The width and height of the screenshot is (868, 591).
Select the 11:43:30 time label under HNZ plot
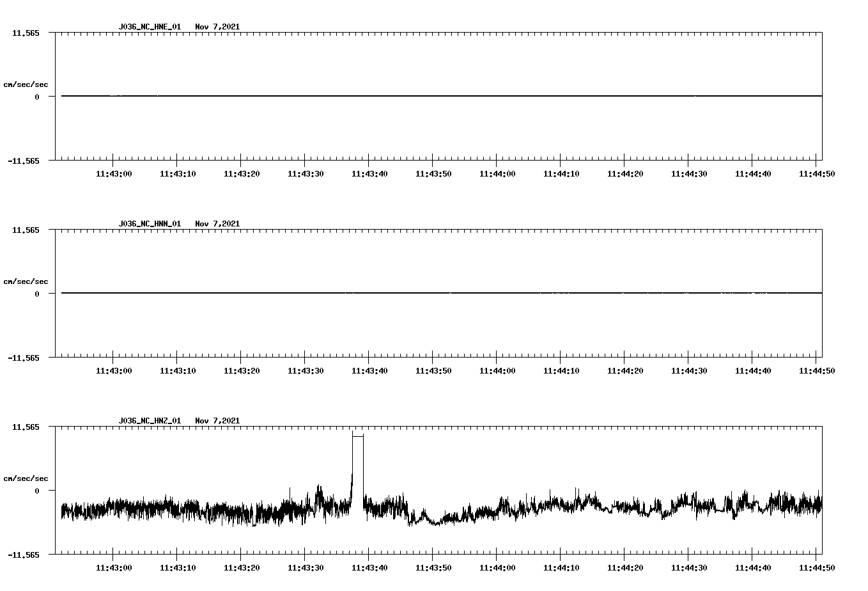(x=306, y=568)
